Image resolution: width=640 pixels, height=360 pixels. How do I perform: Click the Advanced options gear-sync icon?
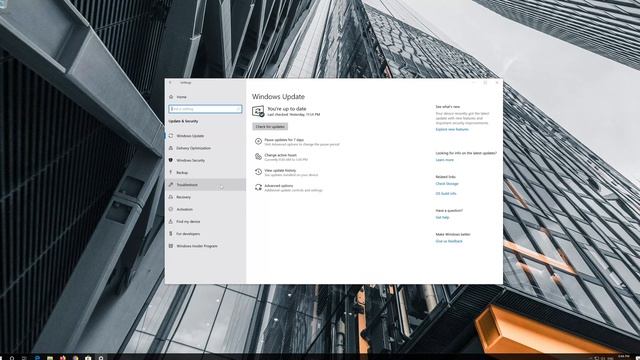258,187
